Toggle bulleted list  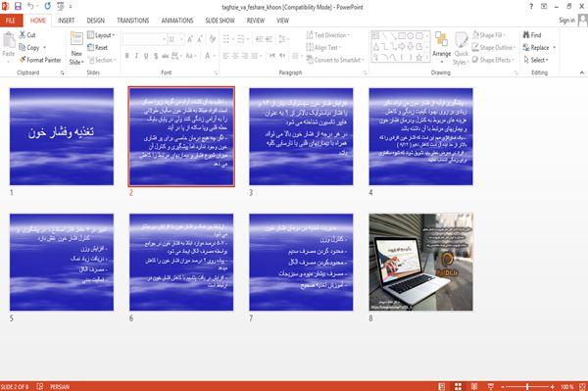(x=227, y=39)
